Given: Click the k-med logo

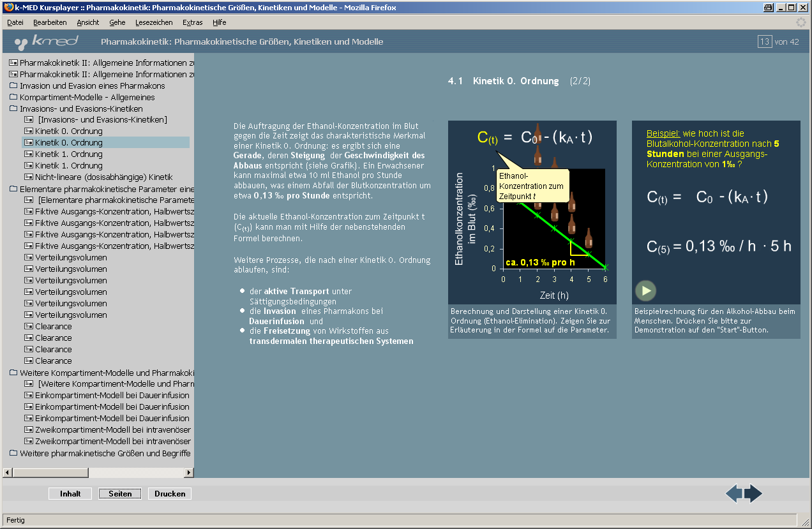Looking at the screenshot, I should click(47, 42).
